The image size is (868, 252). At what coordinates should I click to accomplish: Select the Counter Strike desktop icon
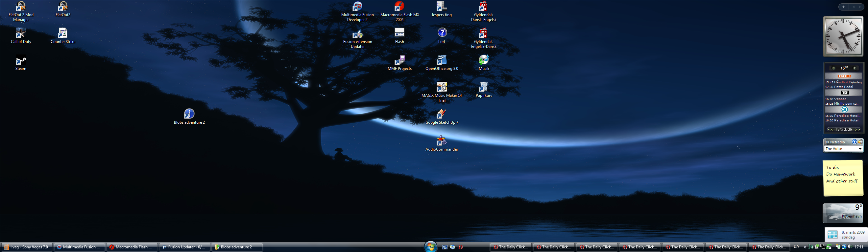pos(63,34)
